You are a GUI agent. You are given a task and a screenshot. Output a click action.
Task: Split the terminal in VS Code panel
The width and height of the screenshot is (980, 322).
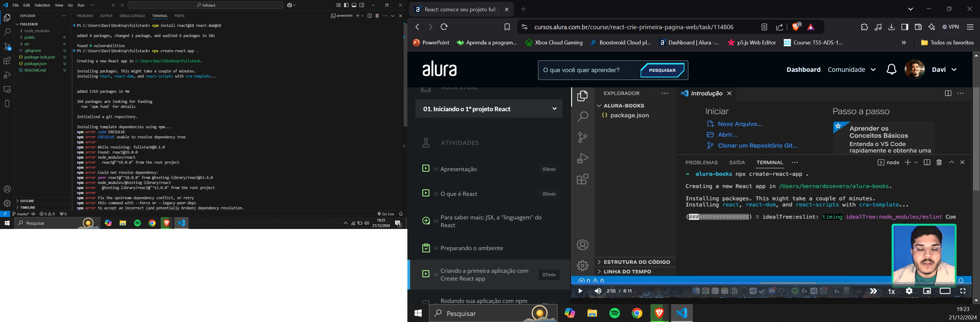click(x=370, y=16)
